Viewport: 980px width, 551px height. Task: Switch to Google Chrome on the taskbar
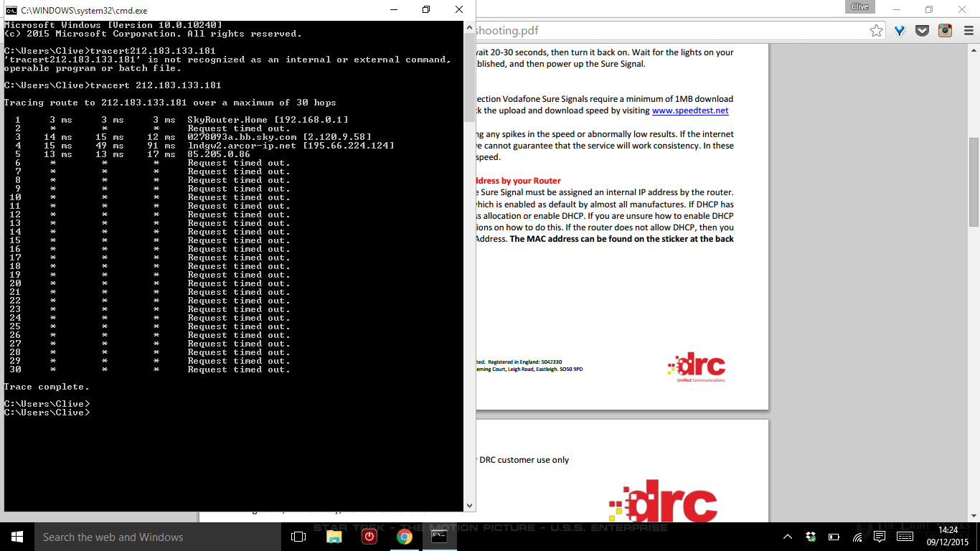405,537
